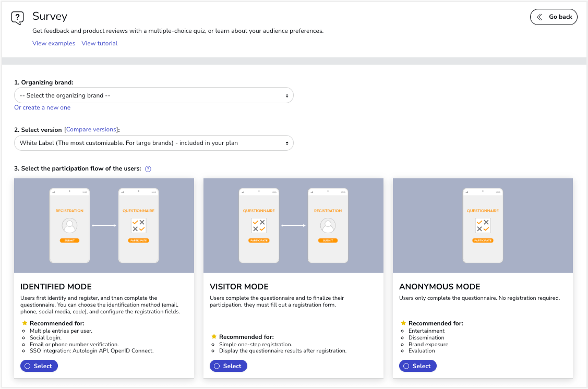Click 'Simple one-step registration.' item
This screenshot has width=588, height=389.
click(x=255, y=344)
